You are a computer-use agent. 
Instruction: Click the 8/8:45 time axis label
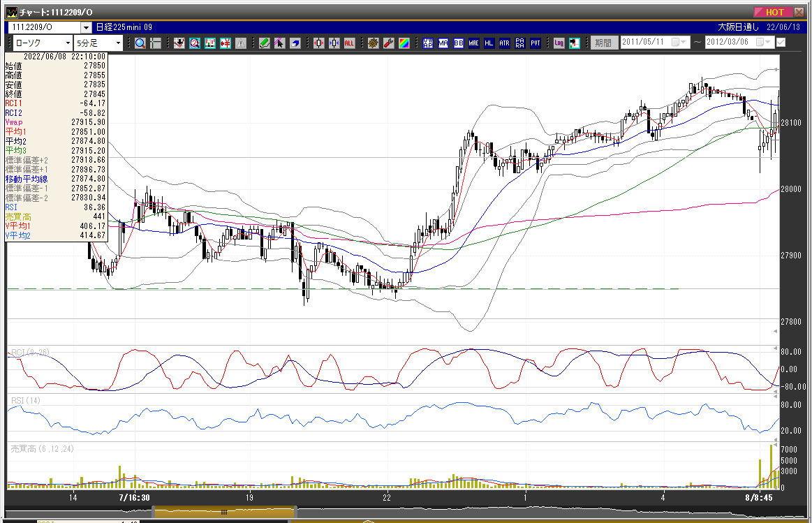coord(759,497)
